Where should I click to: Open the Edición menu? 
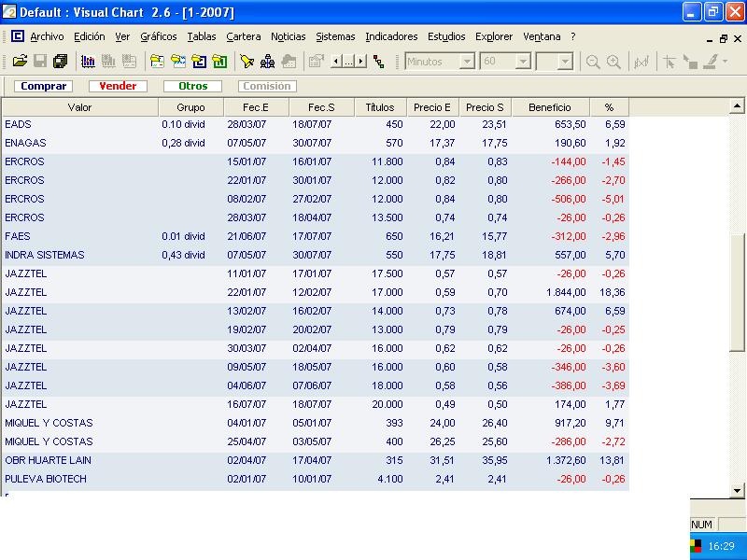[x=89, y=36]
